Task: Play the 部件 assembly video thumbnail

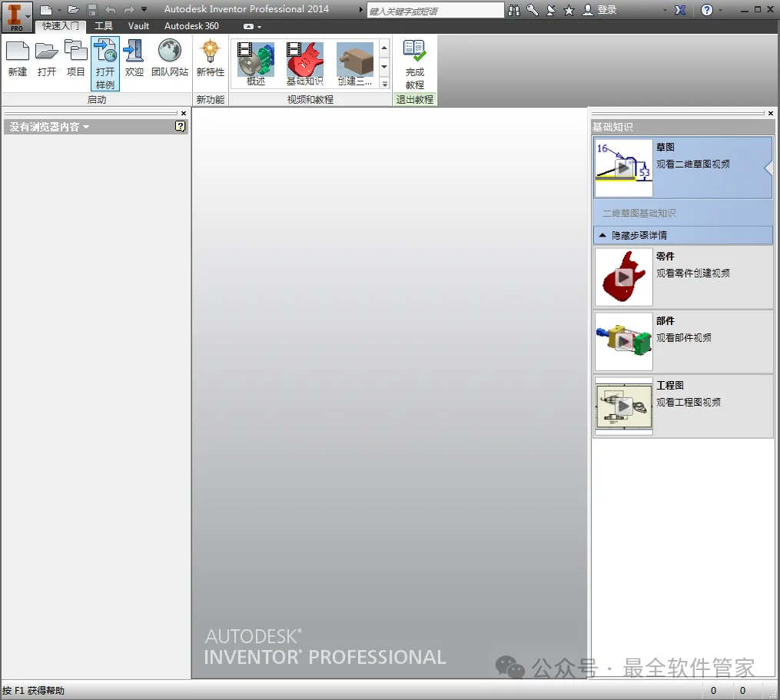Action: click(624, 341)
